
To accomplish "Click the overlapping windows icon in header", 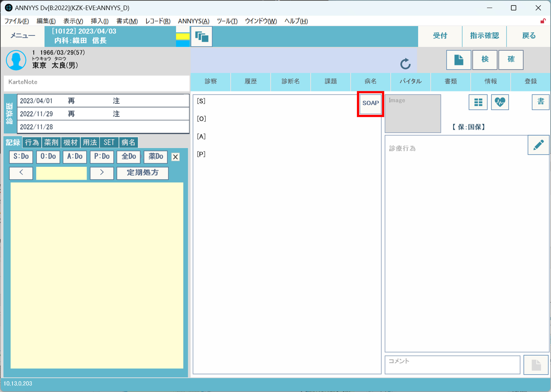I will pyautogui.click(x=202, y=37).
